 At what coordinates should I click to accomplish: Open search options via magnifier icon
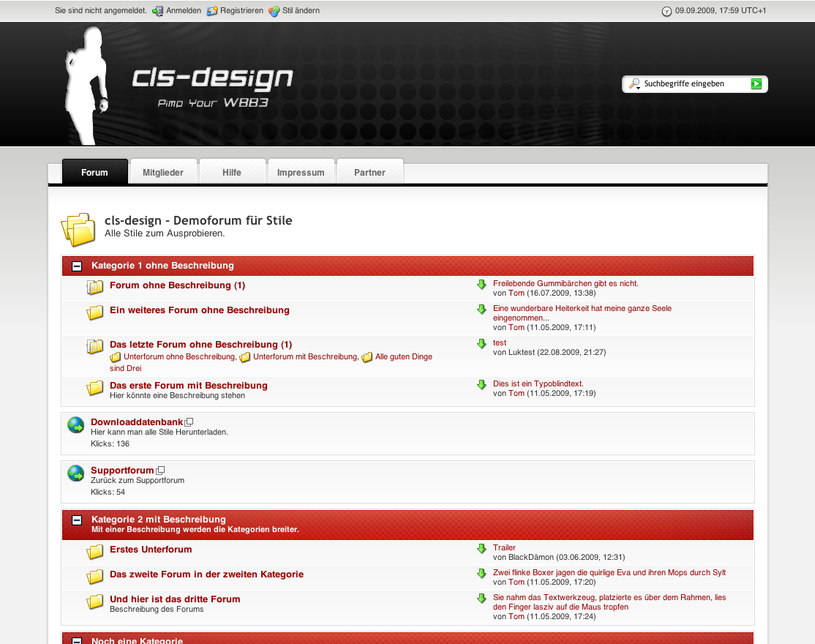coord(634,84)
